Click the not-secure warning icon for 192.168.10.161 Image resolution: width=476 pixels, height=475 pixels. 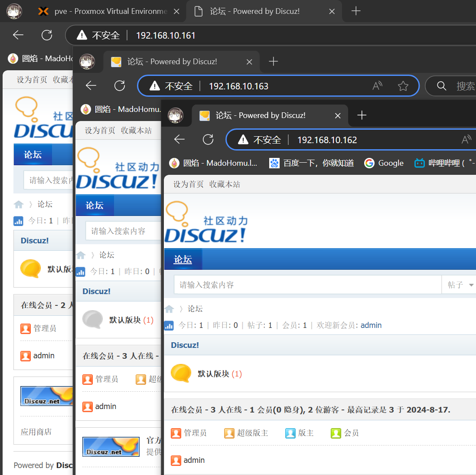[x=82, y=35]
